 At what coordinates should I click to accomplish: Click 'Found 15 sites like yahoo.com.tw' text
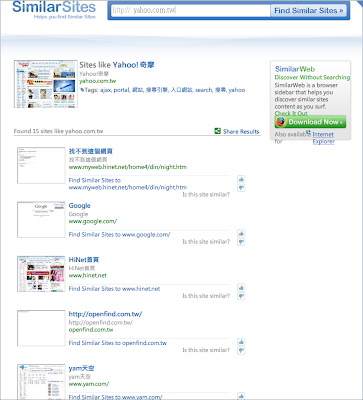click(58, 131)
